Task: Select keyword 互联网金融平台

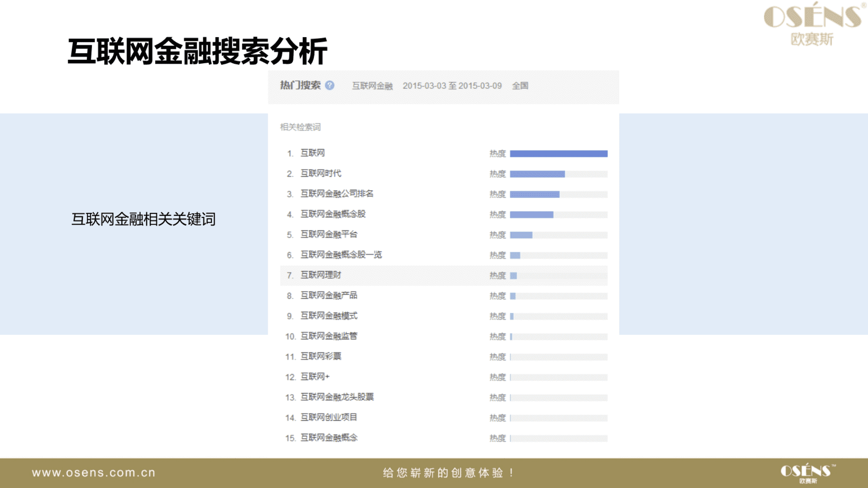Action: (329, 235)
